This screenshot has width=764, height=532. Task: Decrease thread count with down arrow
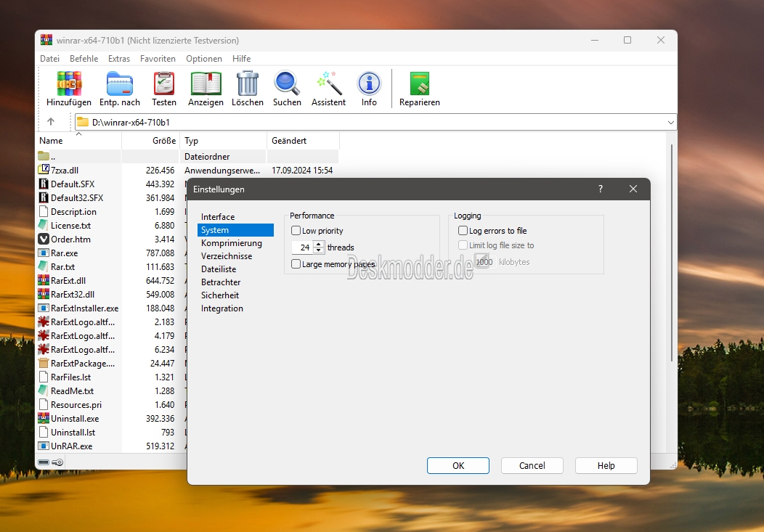(319, 250)
